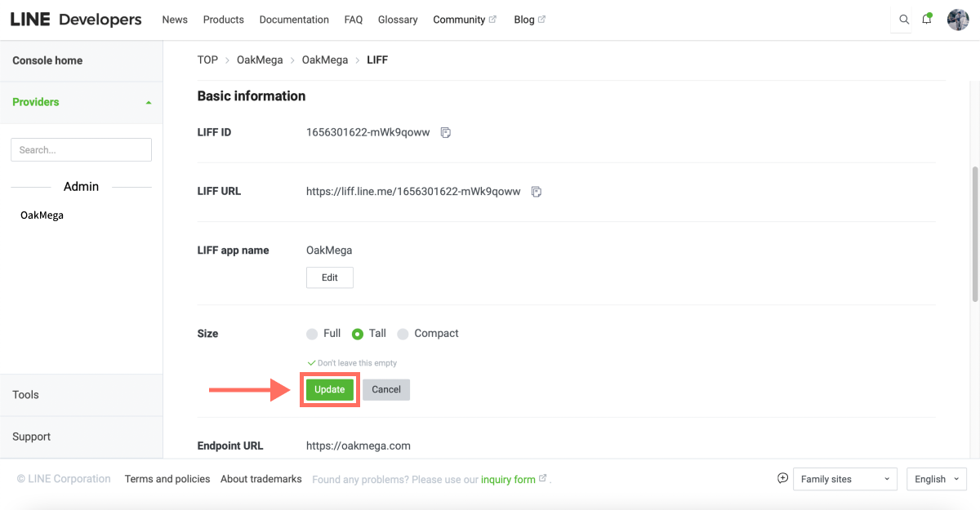
Task: Open the first OakMega breadcrumb link
Action: click(260, 60)
